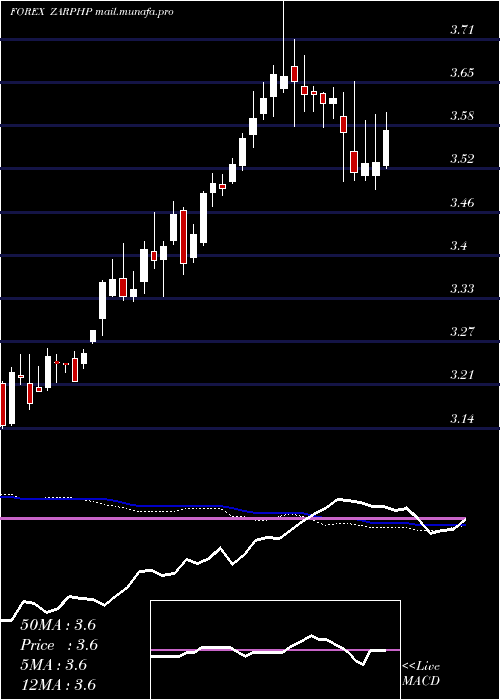Image resolution: width=500 pixels, height=700 pixels.
Task: Click the 5MA : 3.6 readout
Action: tap(53, 665)
